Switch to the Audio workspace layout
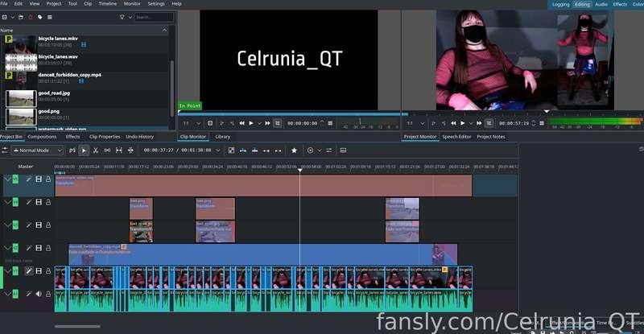 (x=601, y=4)
